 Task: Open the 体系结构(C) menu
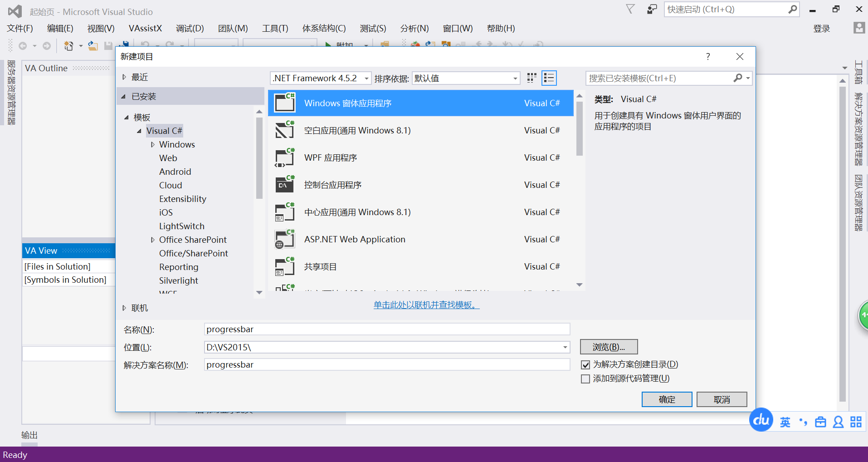[x=324, y=28]
